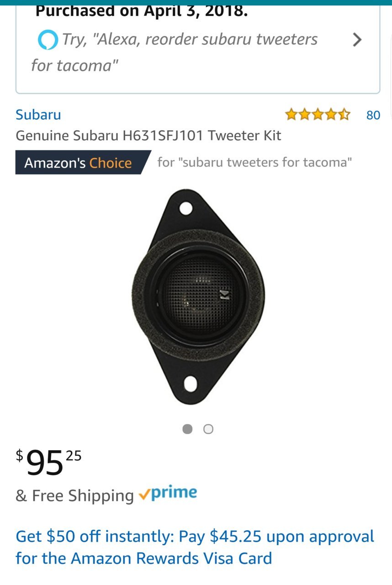Tap the $95.25 price
This screenshot has width=392, height=585.
pyautogui.click(x=49, y=462)
